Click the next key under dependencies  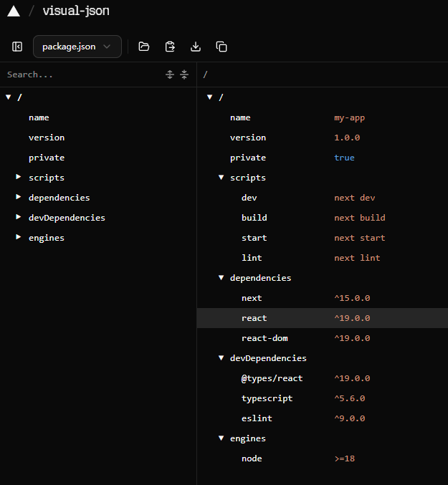click(x=252, y=298)
